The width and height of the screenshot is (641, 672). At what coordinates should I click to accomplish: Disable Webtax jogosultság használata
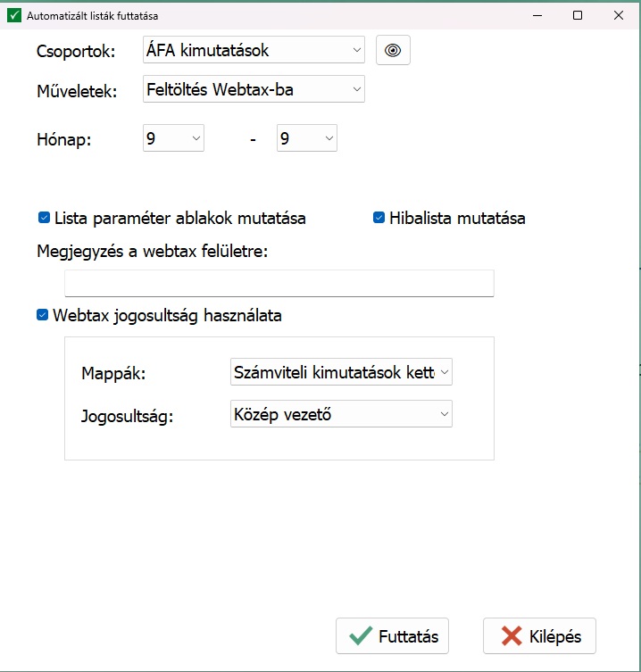(x=42, y=315)
